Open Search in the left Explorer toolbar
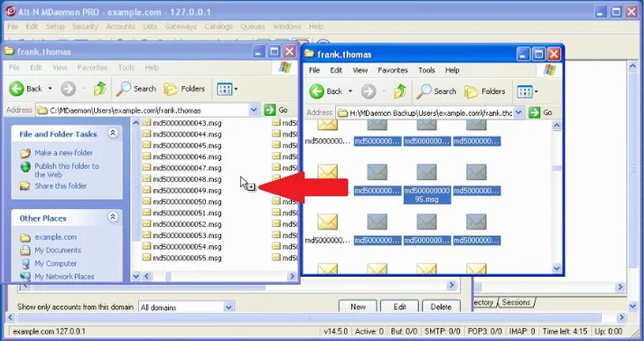 point(136,89)
